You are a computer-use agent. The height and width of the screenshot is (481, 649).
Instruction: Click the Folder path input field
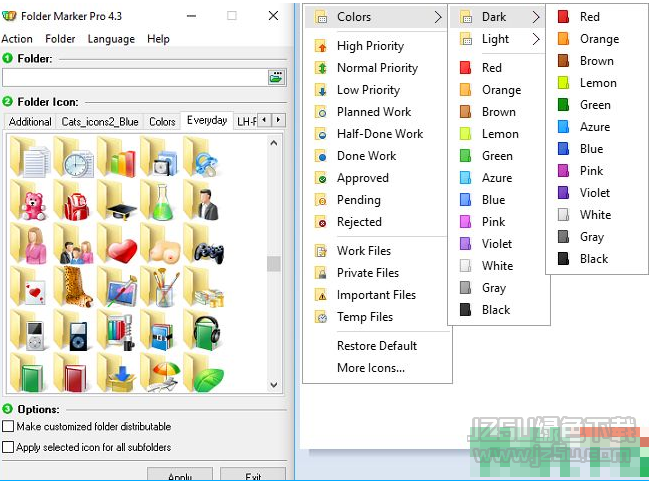click(135, 77)
